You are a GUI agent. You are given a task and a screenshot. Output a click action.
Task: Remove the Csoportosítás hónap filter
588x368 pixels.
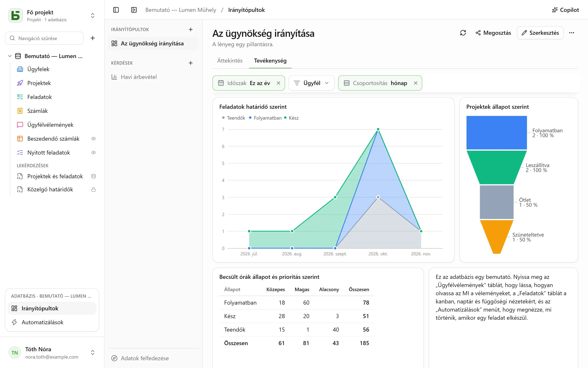click(416, 83)
